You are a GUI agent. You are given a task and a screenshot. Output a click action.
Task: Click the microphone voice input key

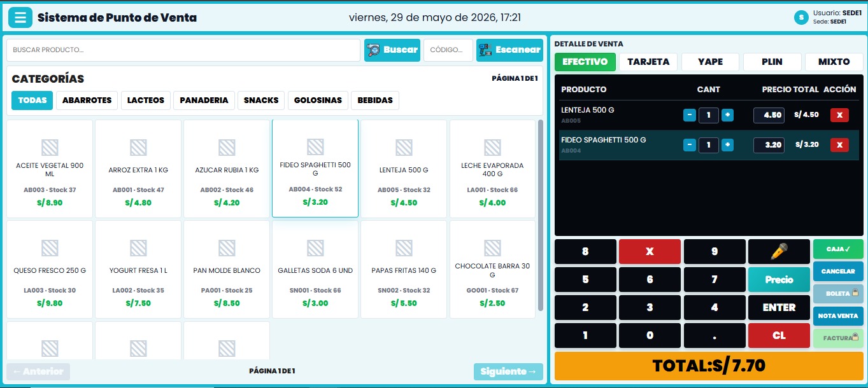pos(779,251)
